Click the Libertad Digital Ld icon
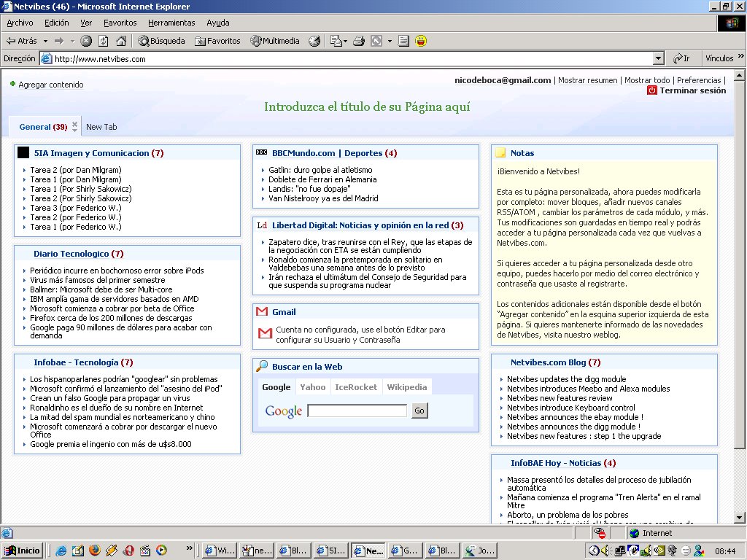 [262, 225]
